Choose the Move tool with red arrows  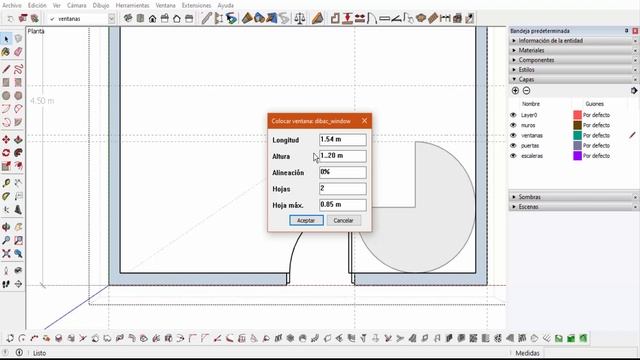click(6, 140)
